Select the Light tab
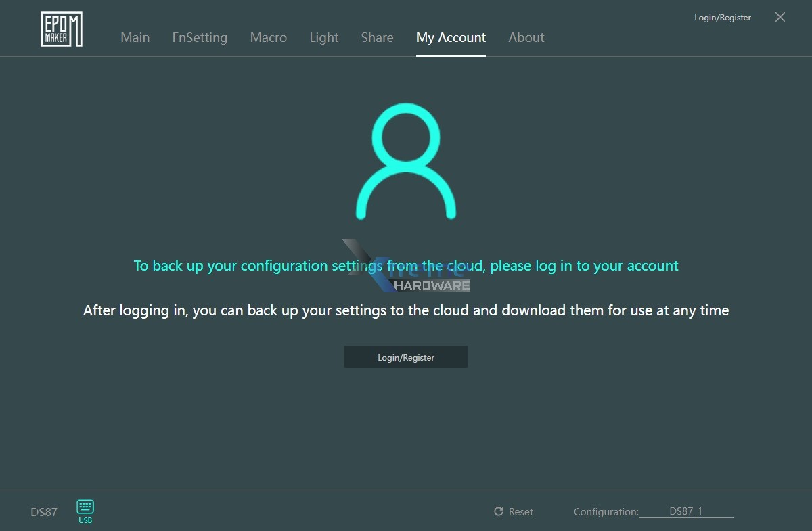Image resolution: width=812 pixels, height=531 pixels. point(324,38)
